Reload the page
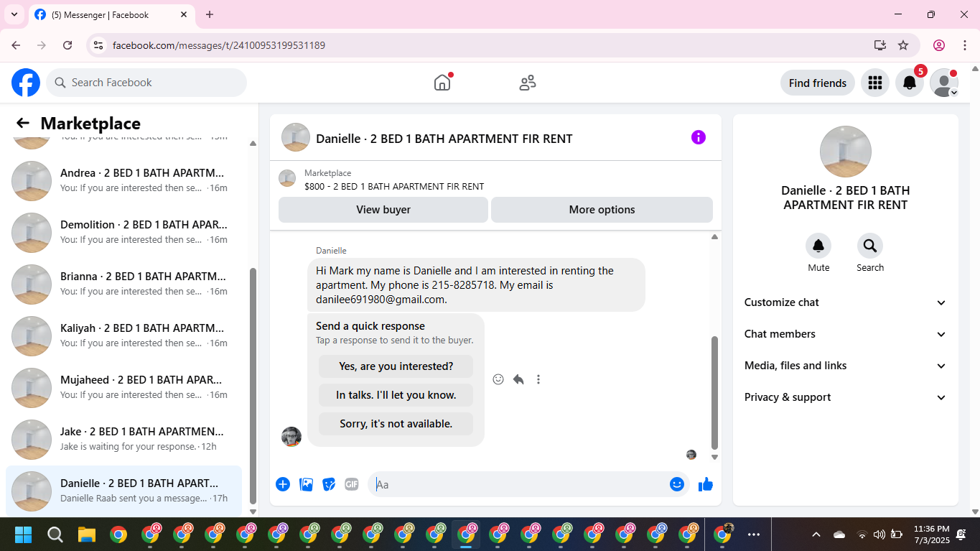Screen dimensions: 980x551 pos(67,45)
